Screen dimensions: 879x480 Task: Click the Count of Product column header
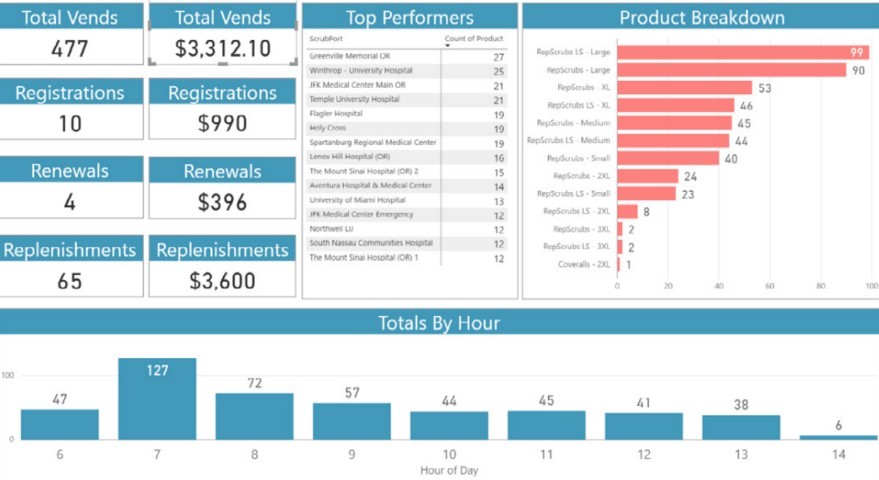[x=473, y=39]
